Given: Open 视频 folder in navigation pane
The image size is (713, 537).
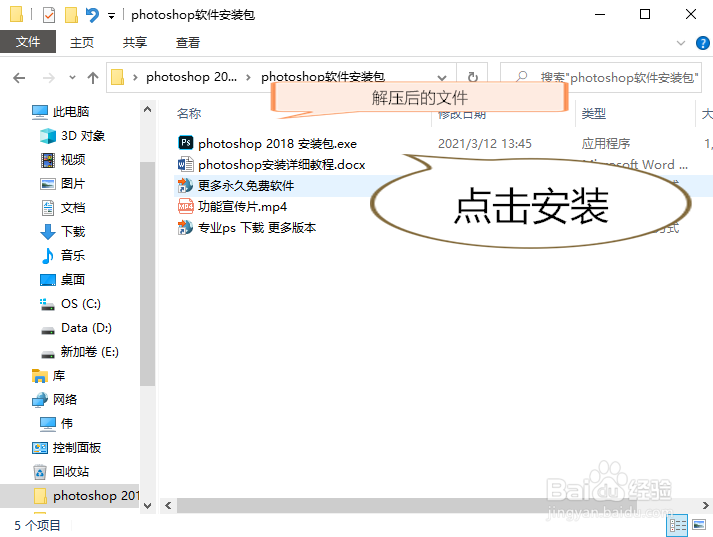Looking at the screenshot, I should 73,160.
